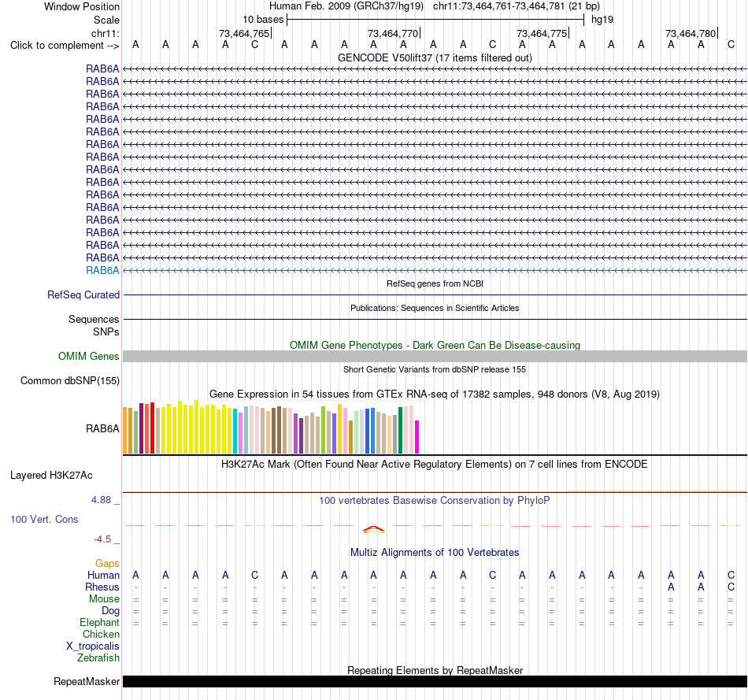Click the C base in the Rhesus row

pyautogui.click(x=731, y=587)
